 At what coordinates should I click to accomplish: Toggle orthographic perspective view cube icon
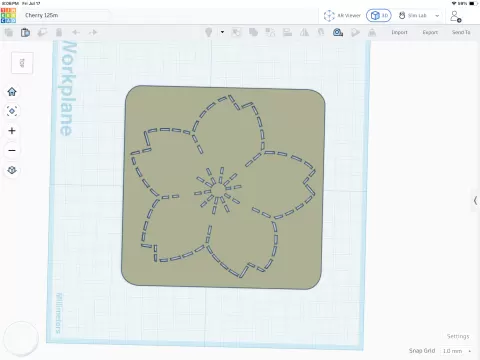[x=12, y=170]
